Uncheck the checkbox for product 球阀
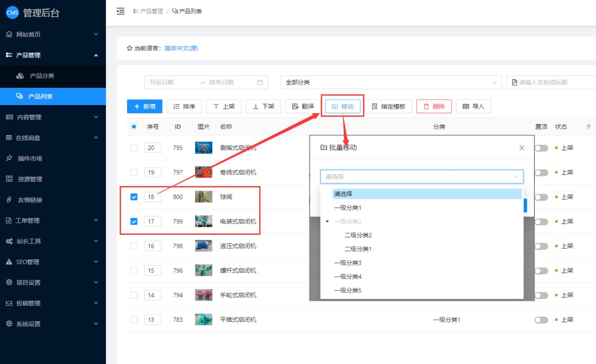Image resolution: width=596 pixels, height=364 pixels. pos(134,197)
